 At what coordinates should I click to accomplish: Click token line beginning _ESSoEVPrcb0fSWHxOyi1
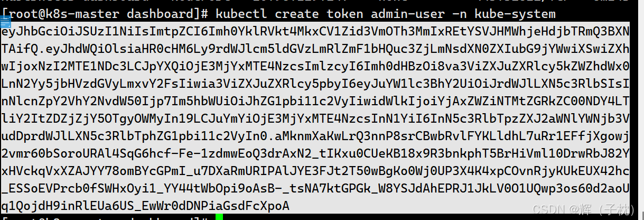click(315, 189)
